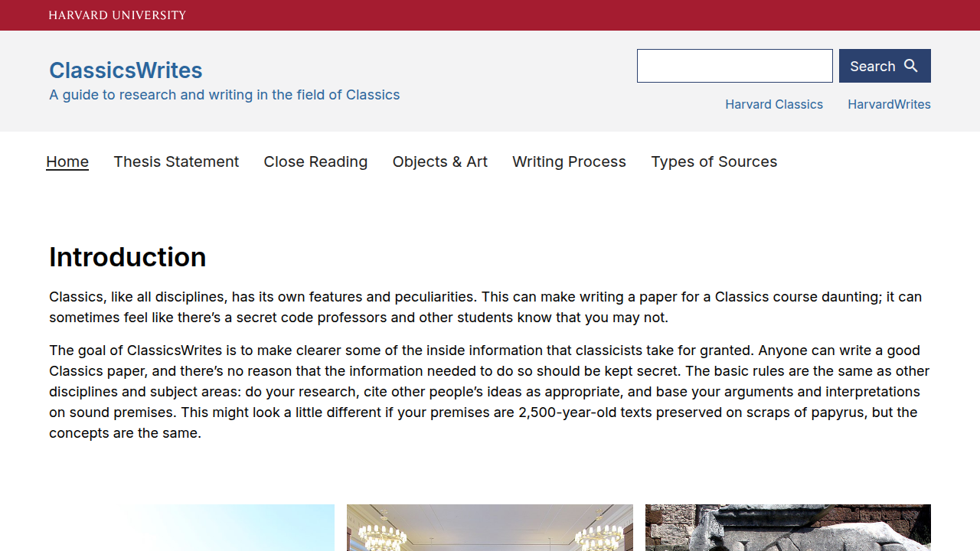The width and height of the screenshot is (980, 551).
Task: Select the Home menu item
Action: (67, 161)
